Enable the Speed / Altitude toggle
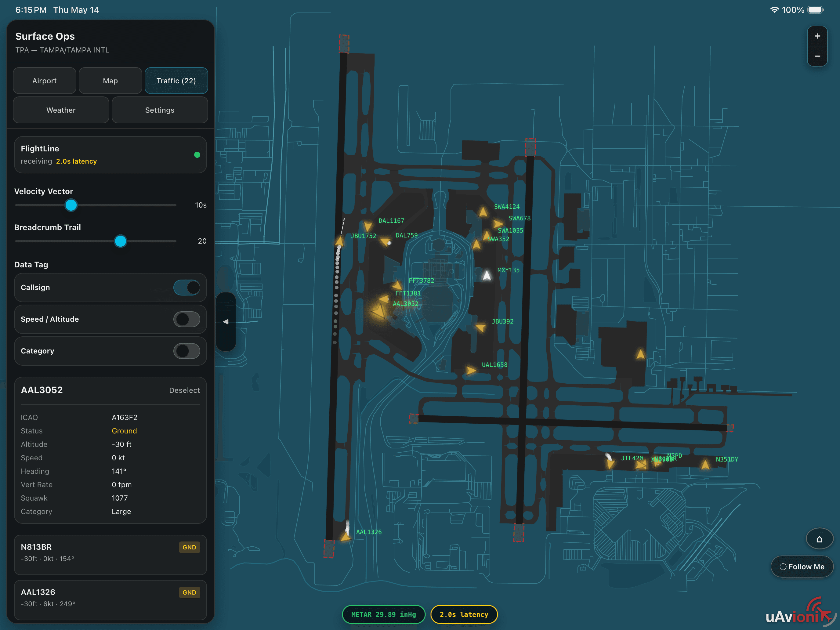 pos(186,319)
